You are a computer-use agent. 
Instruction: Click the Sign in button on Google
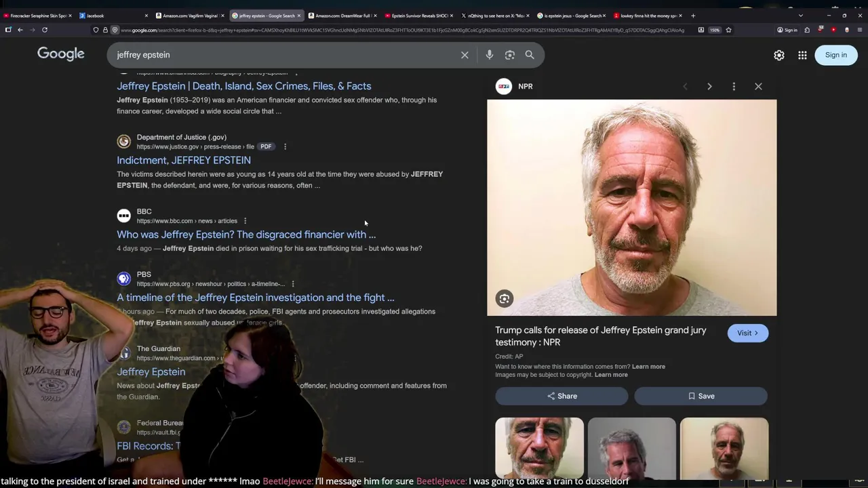835,55
